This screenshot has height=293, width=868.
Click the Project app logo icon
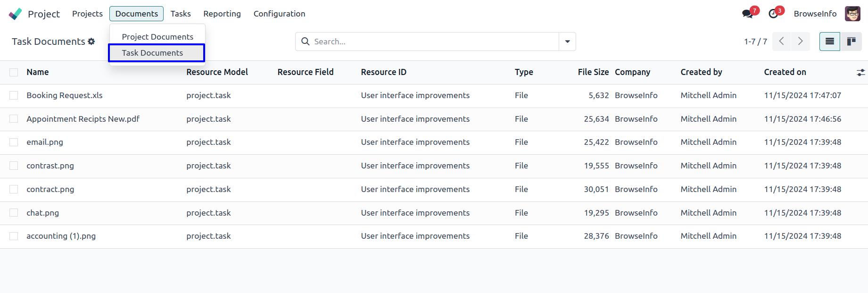pos(15,14)
